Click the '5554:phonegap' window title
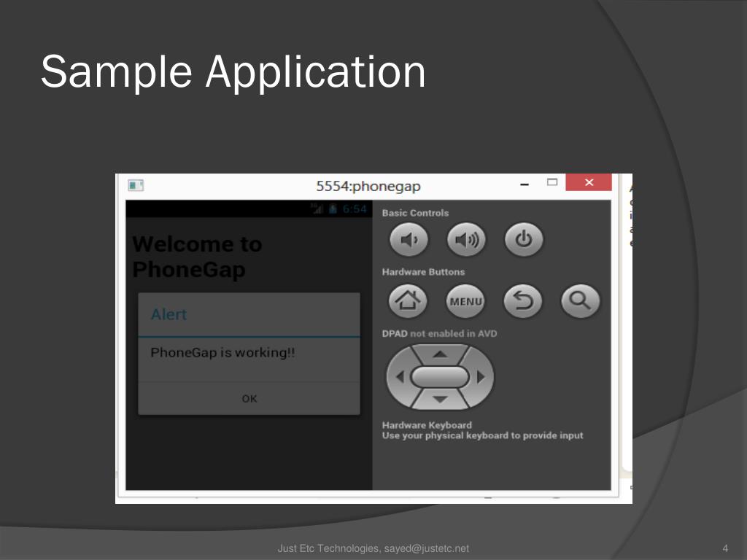 368,186
